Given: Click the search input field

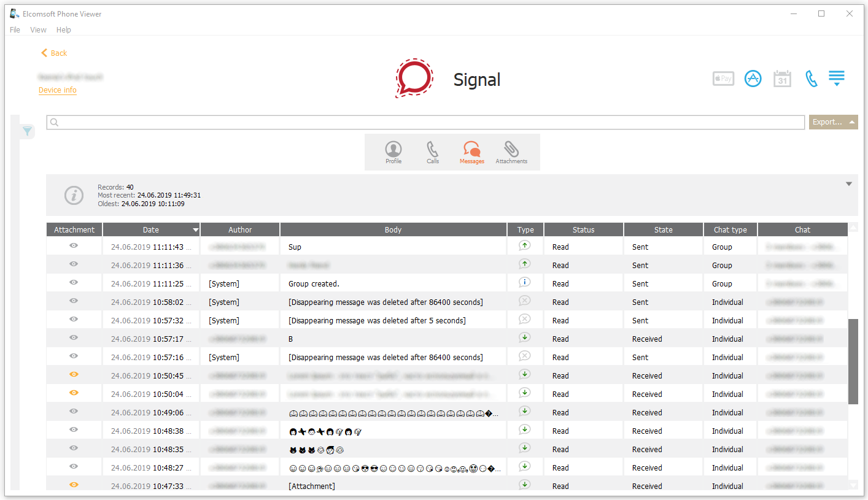Looking at the screenshot, I should tap(430, 122).
